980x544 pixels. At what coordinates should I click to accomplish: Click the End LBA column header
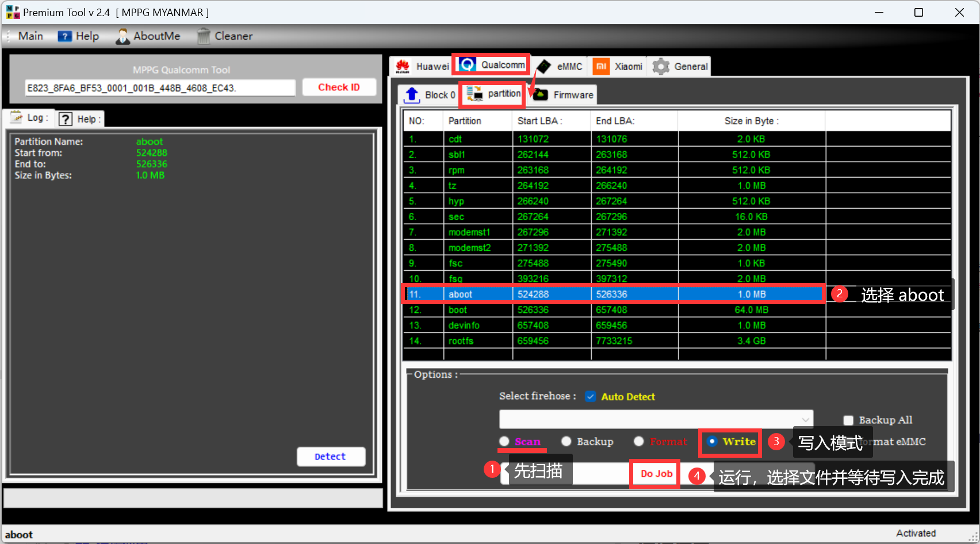(x=634, y=121)
